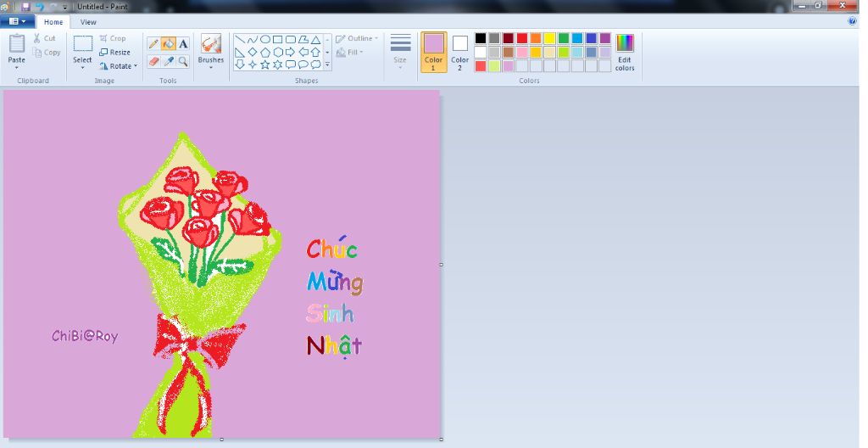Viewport: 868px width, 448px height.
Task: Choose the Cloud callout shape
Action: click(315, 64)
